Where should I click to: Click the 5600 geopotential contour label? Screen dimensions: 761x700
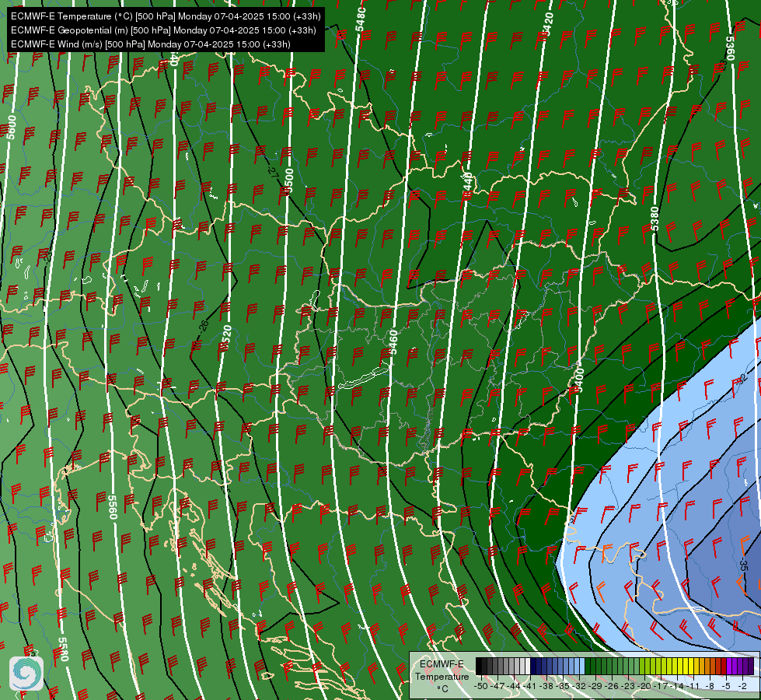[11, 128]
